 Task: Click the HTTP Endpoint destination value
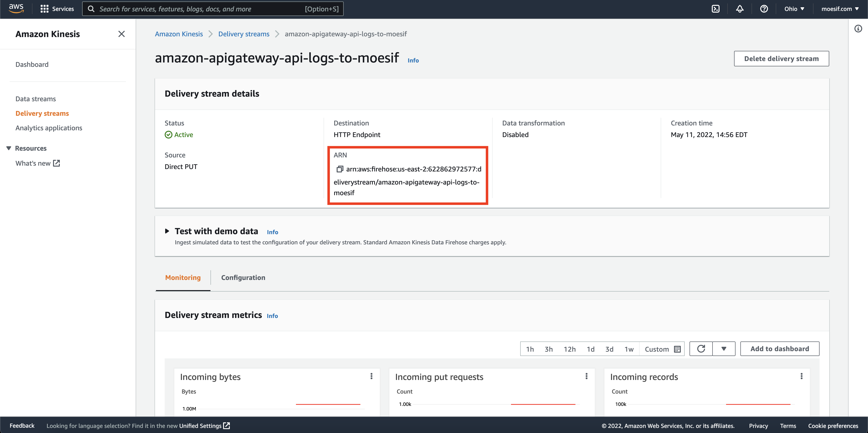click(x=357, y=135)
